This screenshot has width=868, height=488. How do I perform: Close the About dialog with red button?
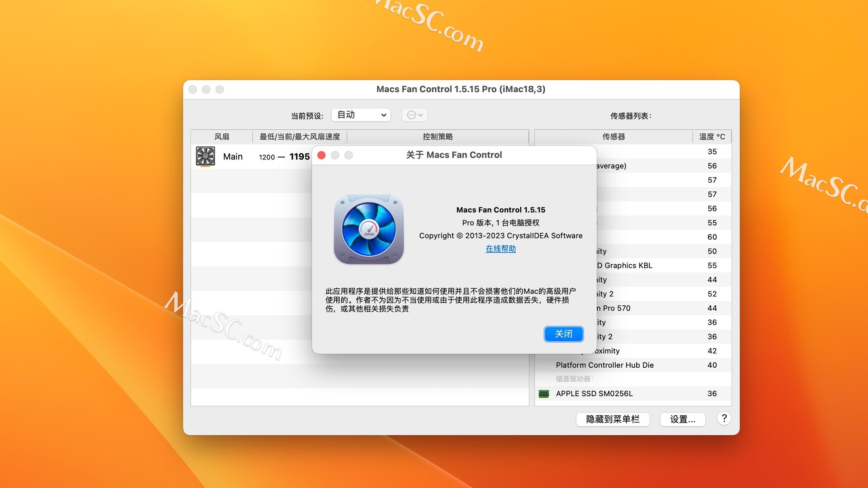coord(321,155)
